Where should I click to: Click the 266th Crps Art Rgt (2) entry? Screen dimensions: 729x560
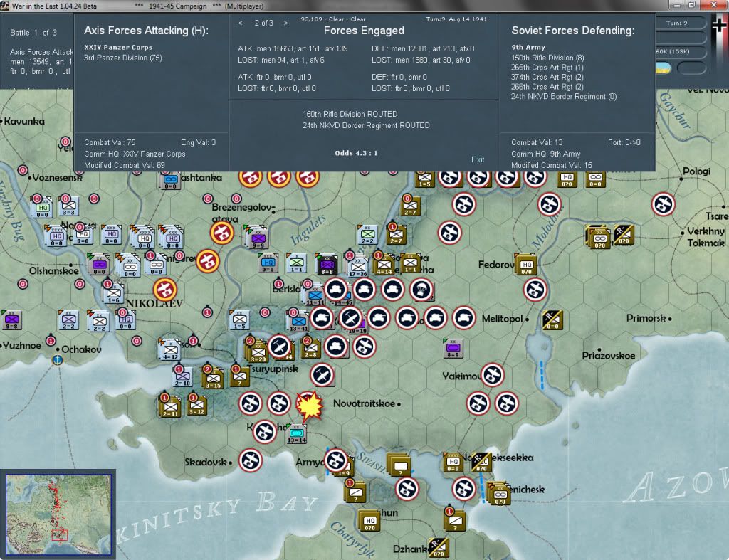tap(547, 87)
